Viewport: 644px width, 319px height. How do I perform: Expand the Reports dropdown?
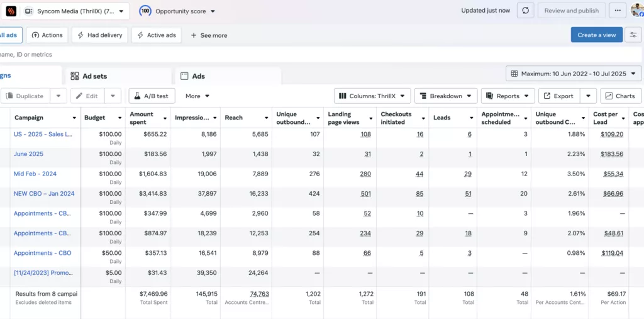click(508, 96)
